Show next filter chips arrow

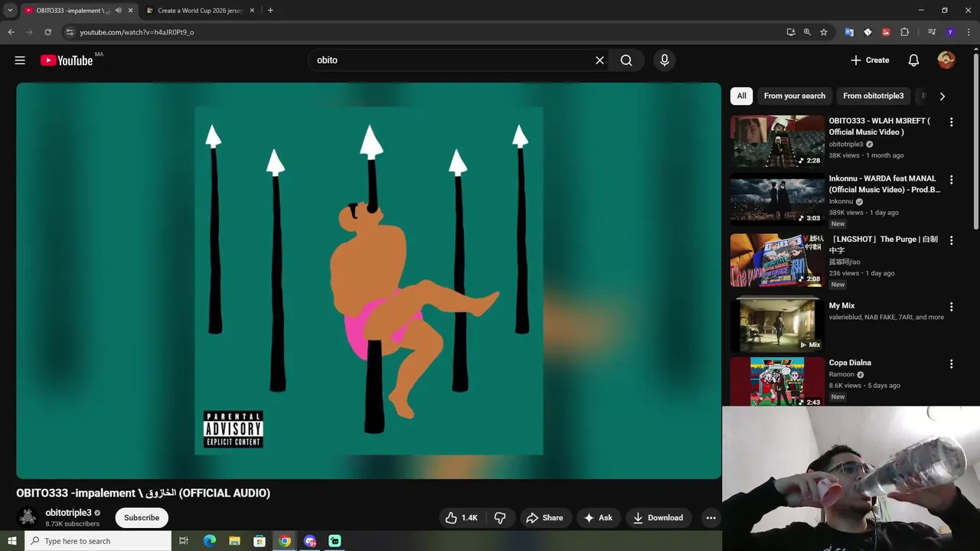click(942, 96)
